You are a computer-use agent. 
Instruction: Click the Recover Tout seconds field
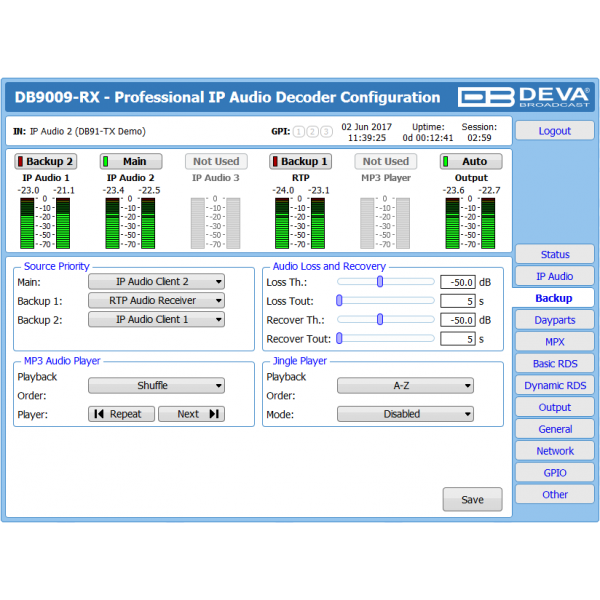tap(458, 339)
